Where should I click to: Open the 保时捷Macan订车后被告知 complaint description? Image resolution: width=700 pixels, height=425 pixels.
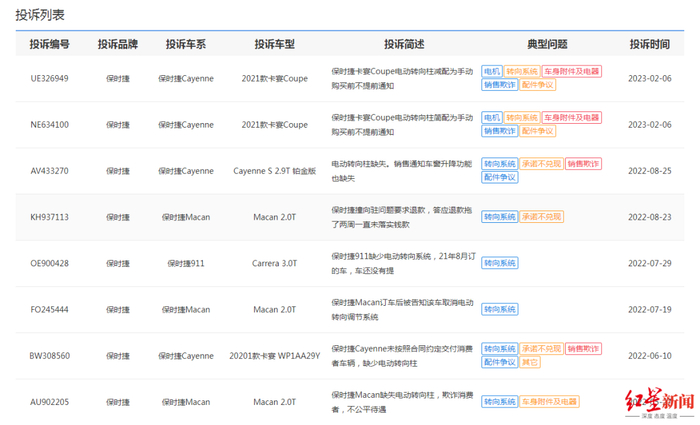[402, 310]
